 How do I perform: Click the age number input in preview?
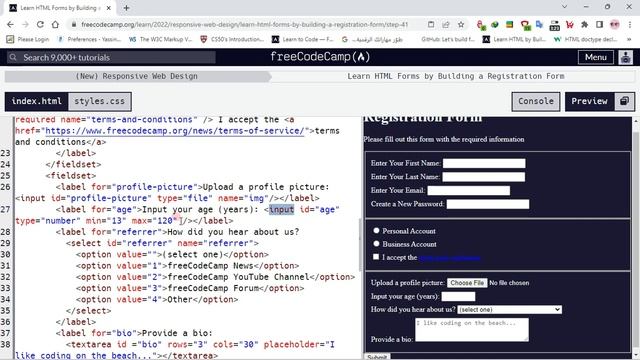[x=458, y=296]
